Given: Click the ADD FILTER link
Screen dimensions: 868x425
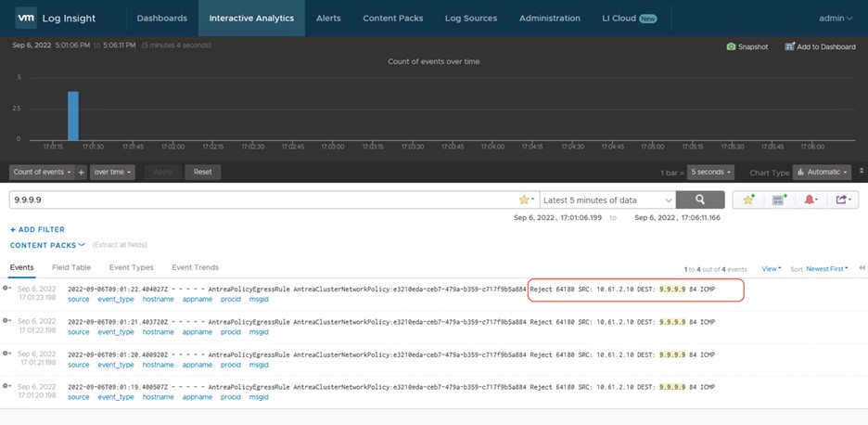Looking at the screenshot, I should (37, 229).
